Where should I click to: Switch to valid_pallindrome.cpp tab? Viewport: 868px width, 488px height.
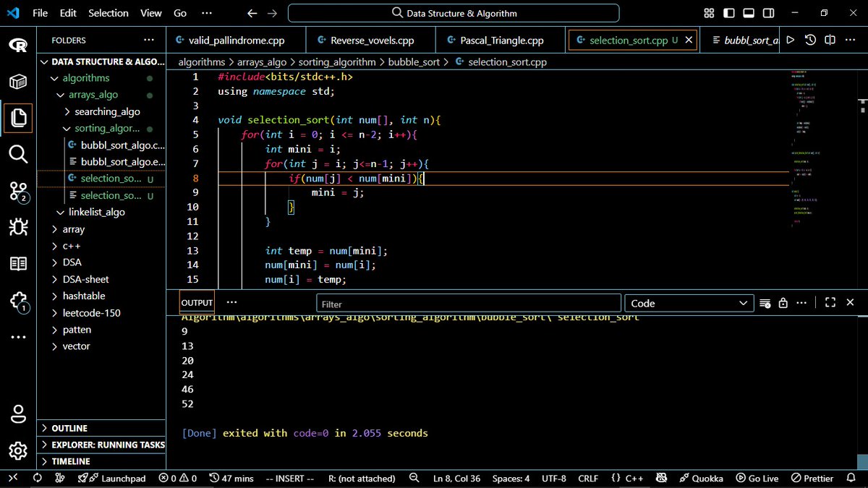pos(236,40)
